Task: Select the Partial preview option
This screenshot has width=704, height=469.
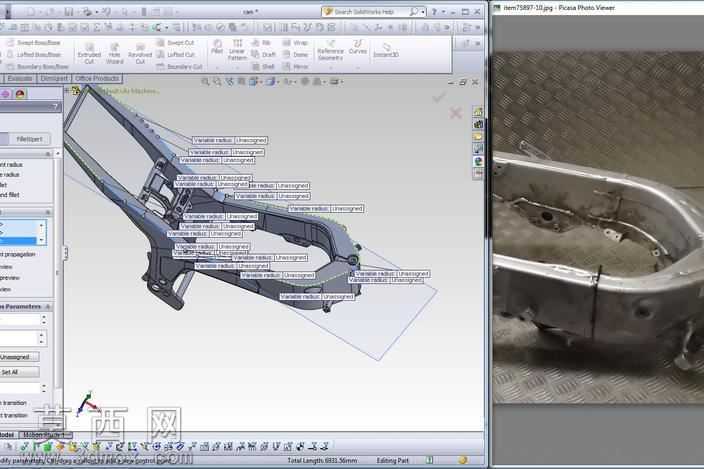Action: click(9, 278)
